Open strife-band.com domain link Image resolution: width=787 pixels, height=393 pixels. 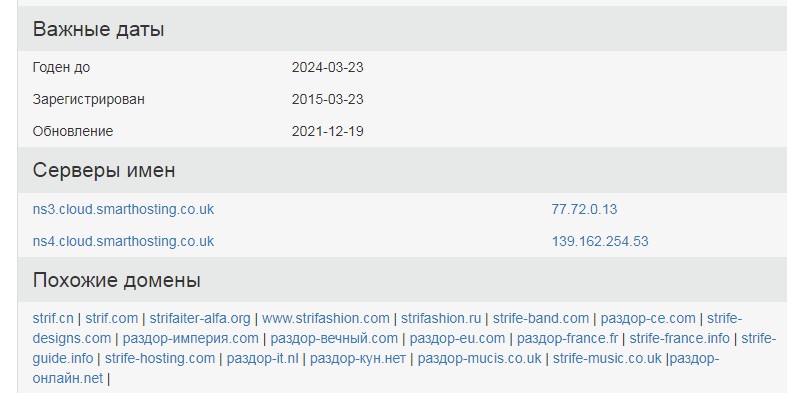(541, 319)
